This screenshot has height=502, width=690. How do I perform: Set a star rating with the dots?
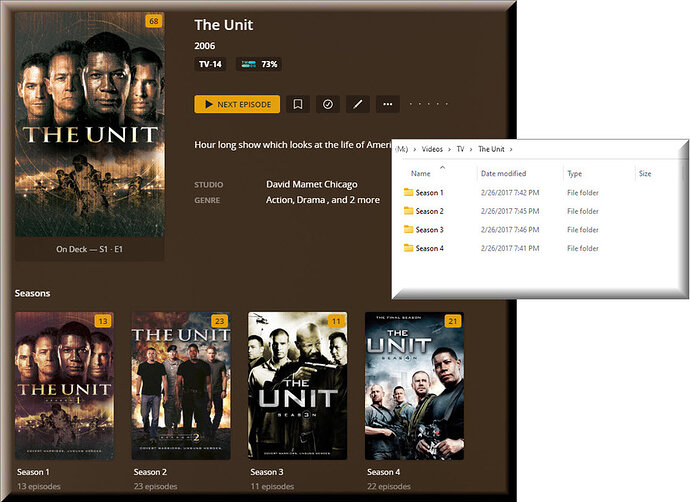(429, 104)
